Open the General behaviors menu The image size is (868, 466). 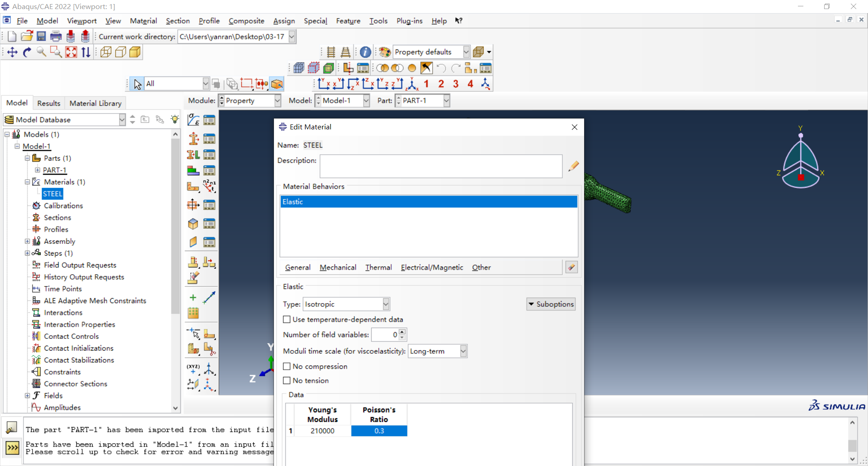298,267
